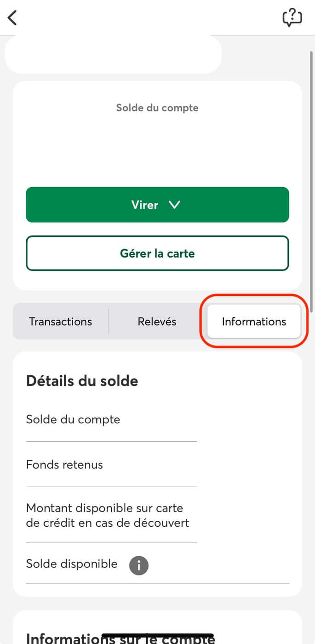Switch to the Transactions tab
The height and width of the screenshot is (644, 315).
60,322
